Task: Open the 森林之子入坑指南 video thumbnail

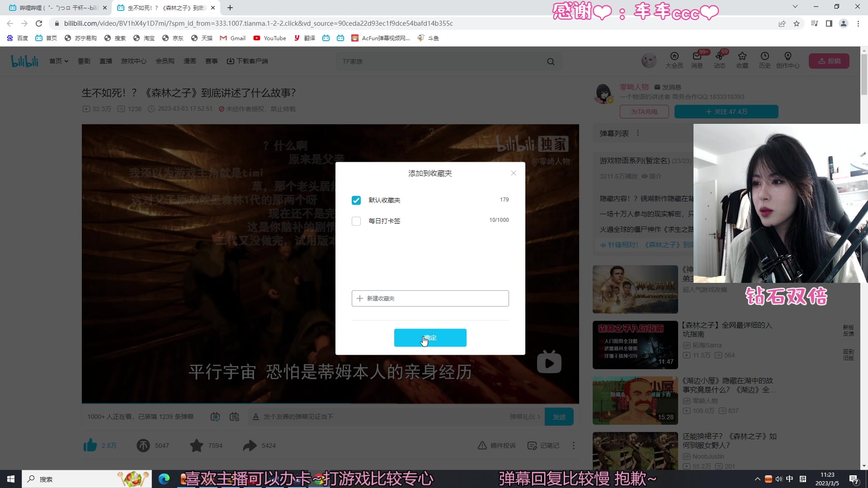Action: (x=635, y=345)
